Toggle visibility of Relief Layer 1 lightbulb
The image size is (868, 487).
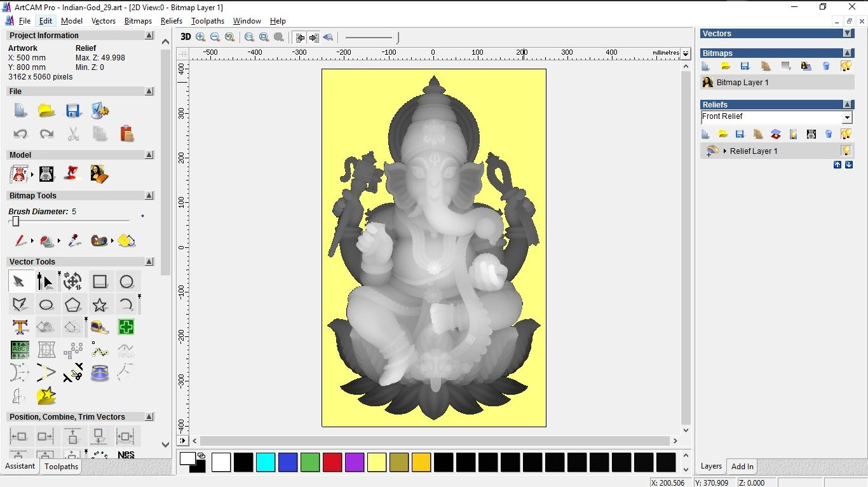click(x=846, y=151)
